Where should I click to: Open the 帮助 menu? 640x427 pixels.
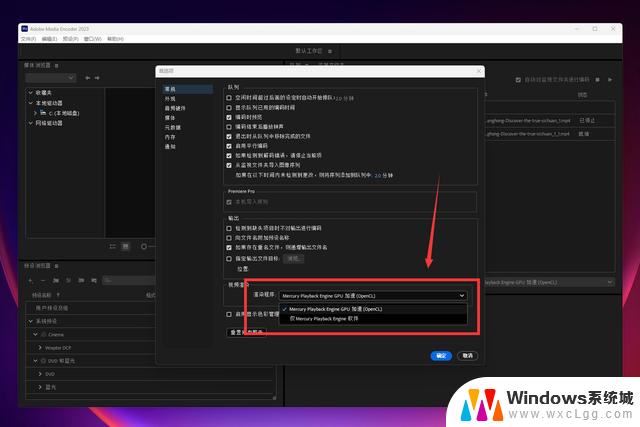coord(115,39)
